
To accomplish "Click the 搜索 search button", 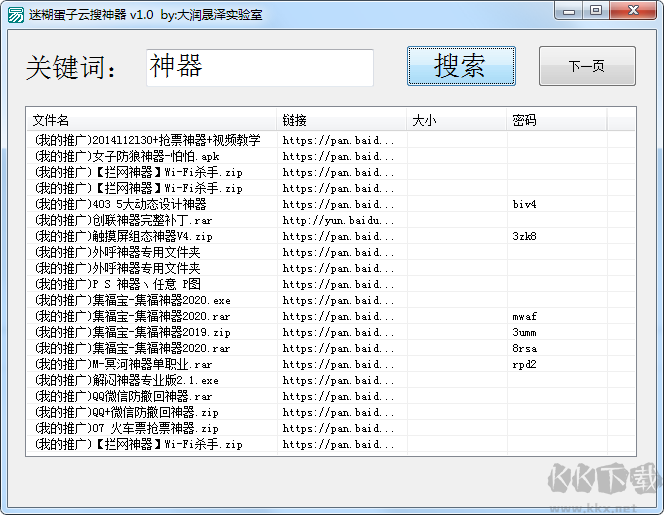I will point(461,66).
